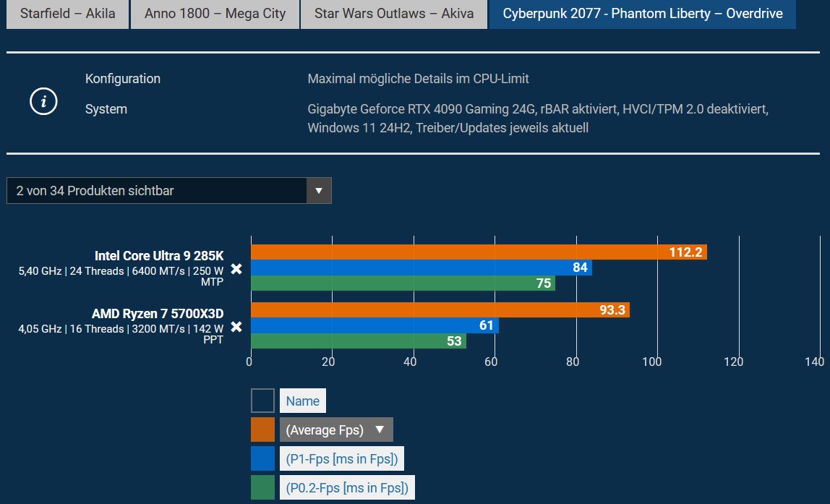The height and width of the screenshot is (504, 830).
Task: Click the orange Average Fps legend swatch
Action: click(x=262, y=430)
